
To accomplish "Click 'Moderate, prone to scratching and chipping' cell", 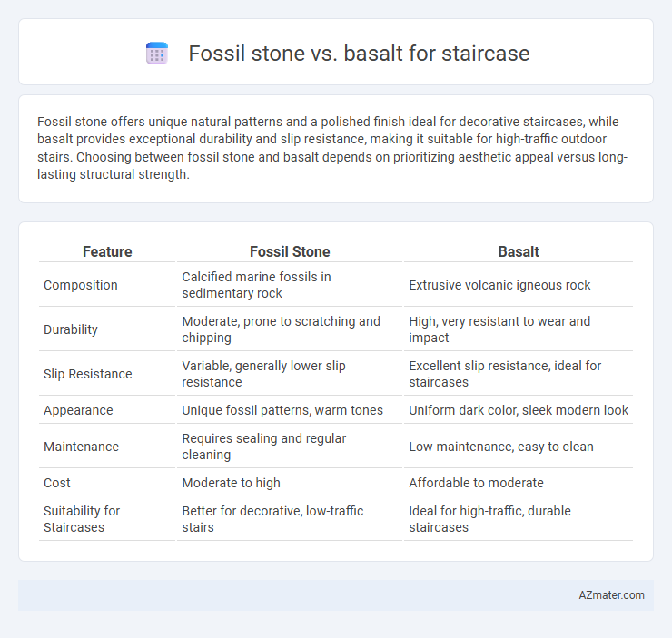I will point(290,329).
